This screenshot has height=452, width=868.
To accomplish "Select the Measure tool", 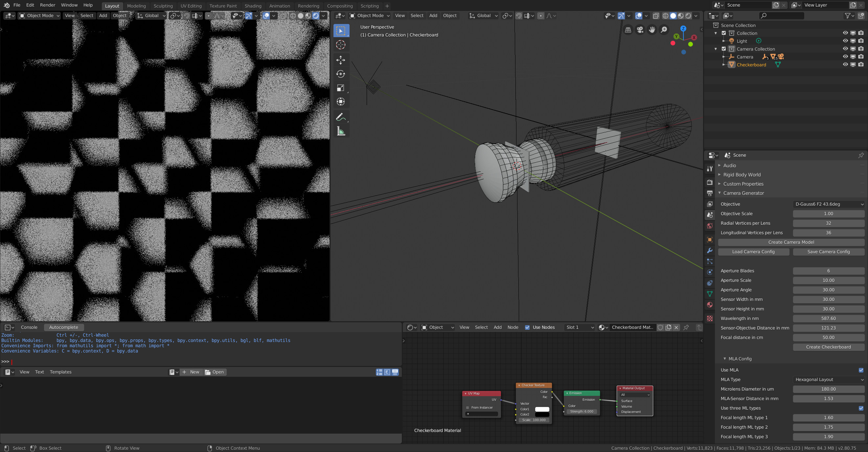I will coord(341,131).
